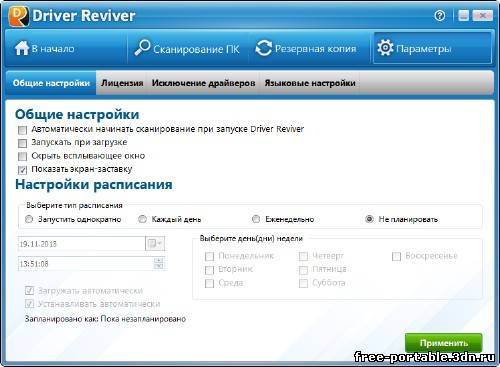
Task: Enable auto-scan on Driver Reviver launch
Action: point(22,130)
